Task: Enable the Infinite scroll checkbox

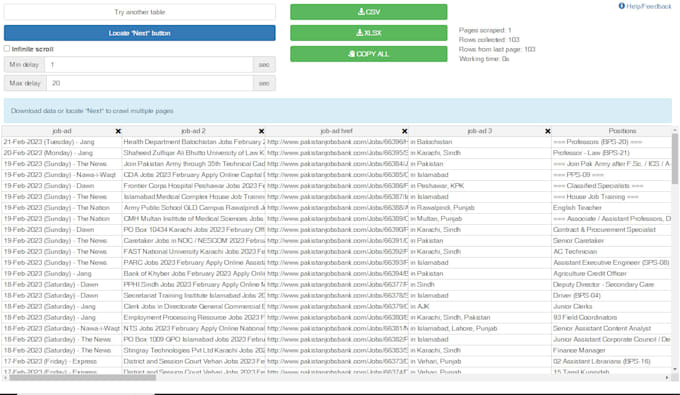Action: click(x=7, y=49)
